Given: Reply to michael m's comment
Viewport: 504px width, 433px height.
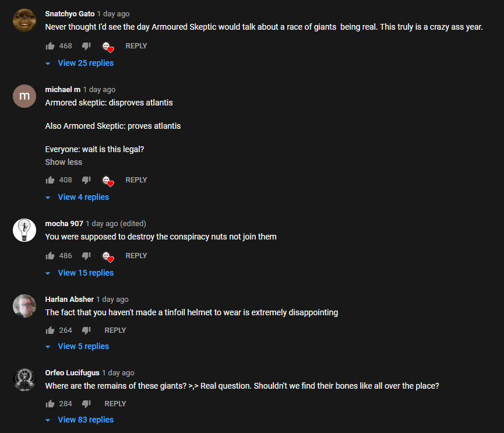Looking at the screenshot, I should [136, 180].
